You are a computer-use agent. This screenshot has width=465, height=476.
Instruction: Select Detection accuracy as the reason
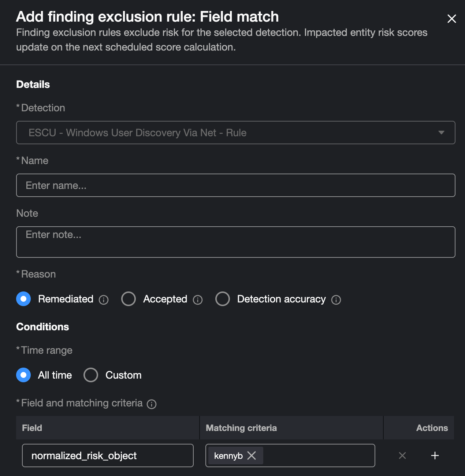click(x=223, y=299)
